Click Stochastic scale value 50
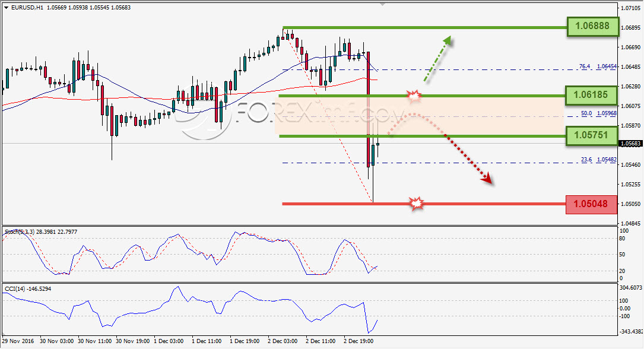Image resolution: width=644 pixels, height=349 pixels. pos(622,255)
